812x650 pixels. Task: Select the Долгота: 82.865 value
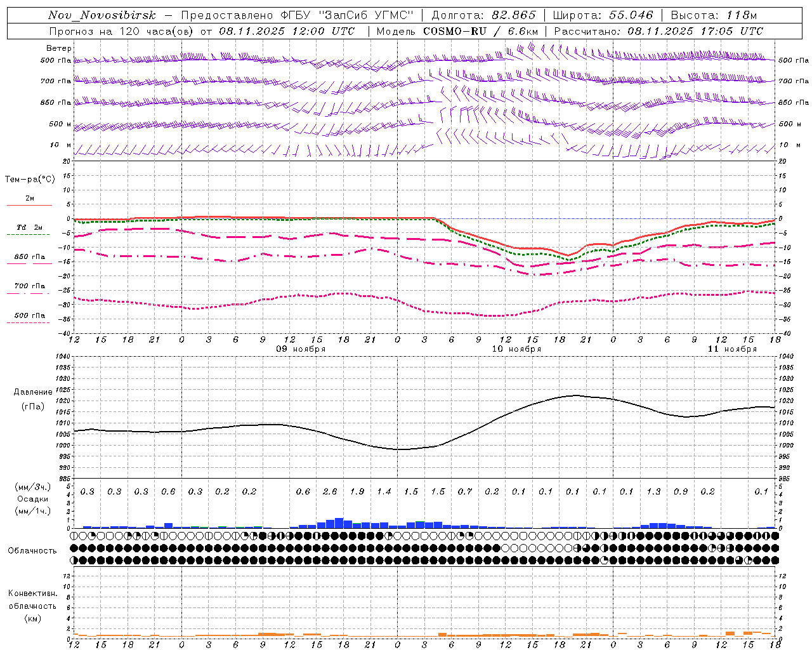click(483, 15)
